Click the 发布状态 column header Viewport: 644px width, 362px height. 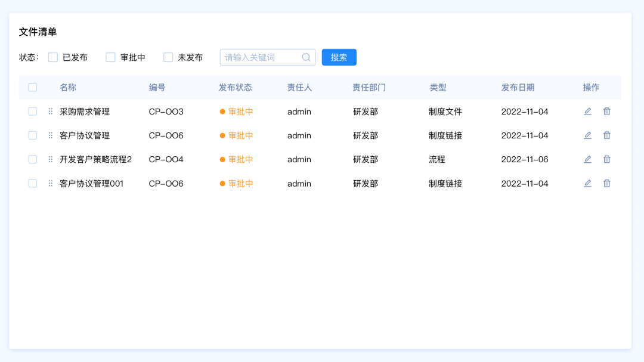click(235, 87)
